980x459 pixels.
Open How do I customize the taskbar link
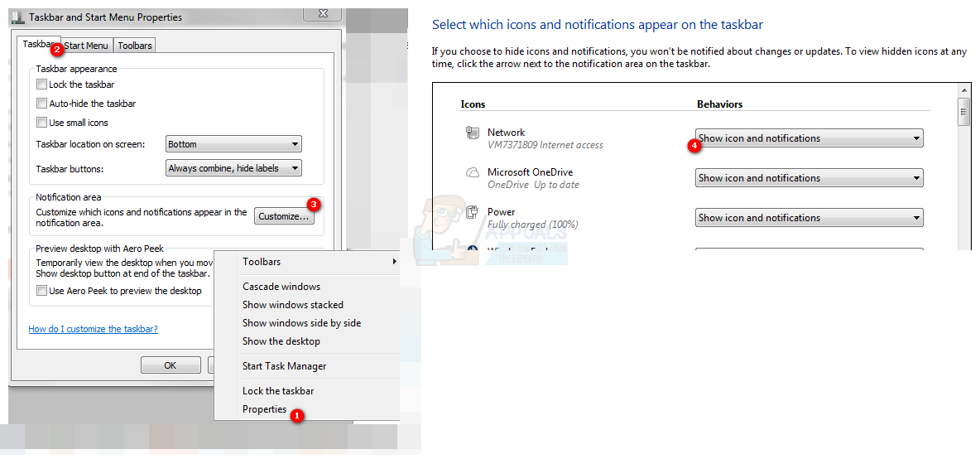(x=94, y=329)
